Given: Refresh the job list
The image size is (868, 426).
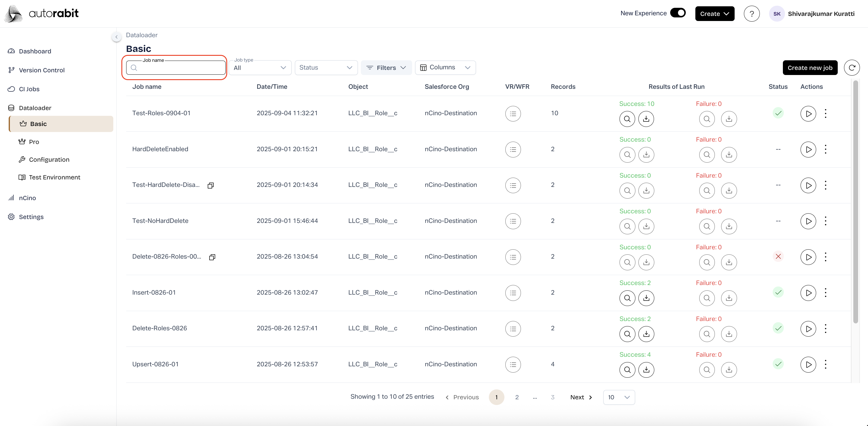Looking at the screenshot, I should click(x=851, y=68).
